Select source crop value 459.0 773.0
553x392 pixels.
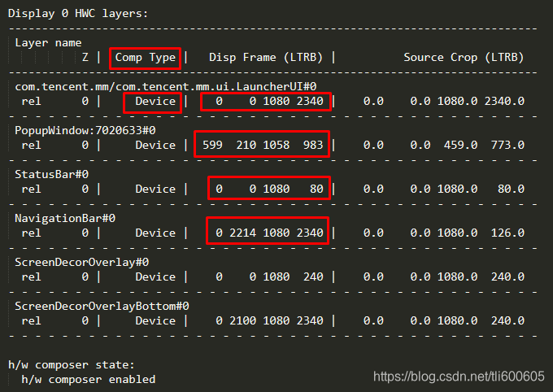[x=484, y=145]
